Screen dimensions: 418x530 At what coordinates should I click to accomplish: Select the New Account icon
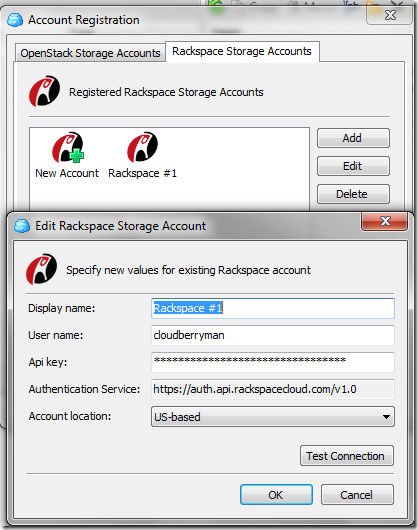[x=68, y=147]
